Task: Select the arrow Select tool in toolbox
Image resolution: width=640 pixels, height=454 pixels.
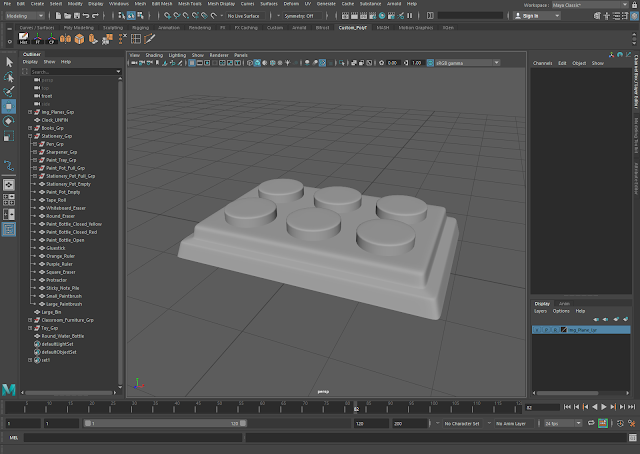Action: pos(9,62)
